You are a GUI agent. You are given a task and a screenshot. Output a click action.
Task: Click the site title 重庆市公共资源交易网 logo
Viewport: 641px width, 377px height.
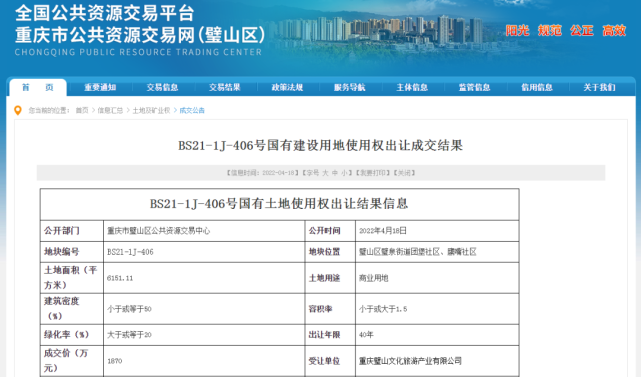(x=140, y=35)
